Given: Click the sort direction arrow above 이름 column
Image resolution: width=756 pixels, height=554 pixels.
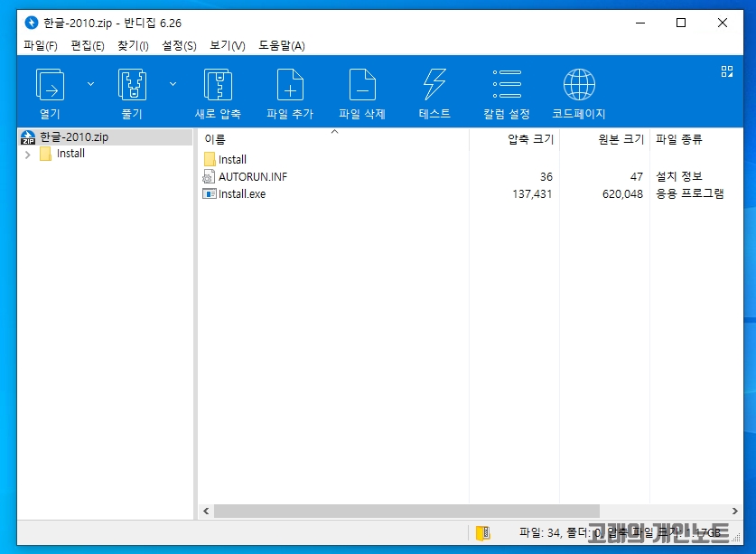Looking at the screenshot, I should (334, 132).
